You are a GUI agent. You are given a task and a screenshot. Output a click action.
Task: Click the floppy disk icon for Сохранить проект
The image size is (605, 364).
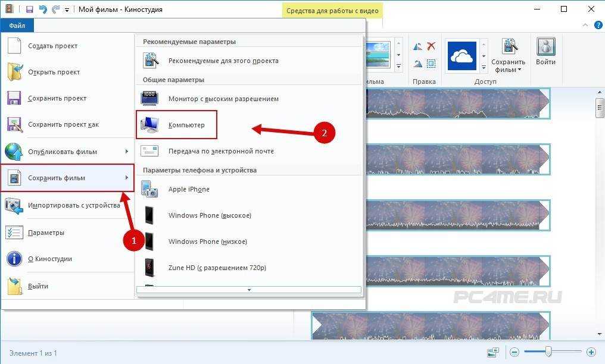tap(14, 98)
